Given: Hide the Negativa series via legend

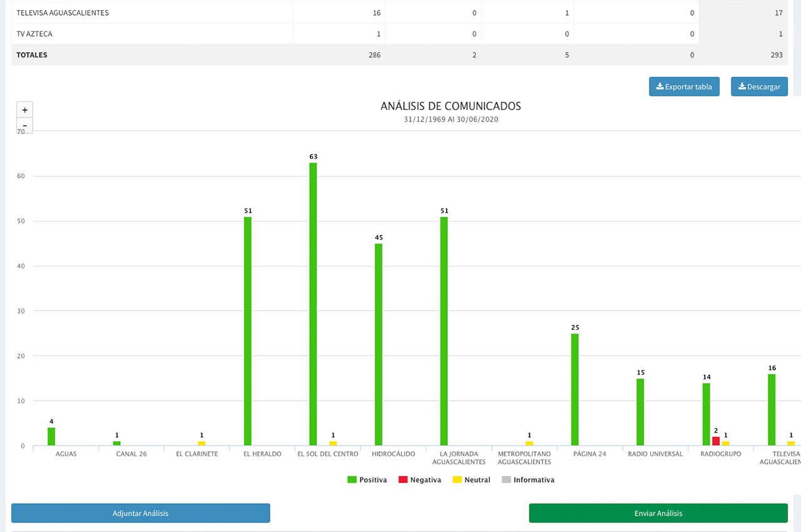Looking at the screenshot, I should click(x=420, y=480).
